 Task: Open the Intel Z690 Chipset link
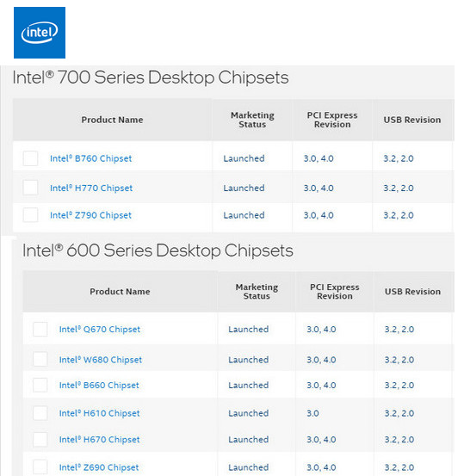click(x=99, y=467)
